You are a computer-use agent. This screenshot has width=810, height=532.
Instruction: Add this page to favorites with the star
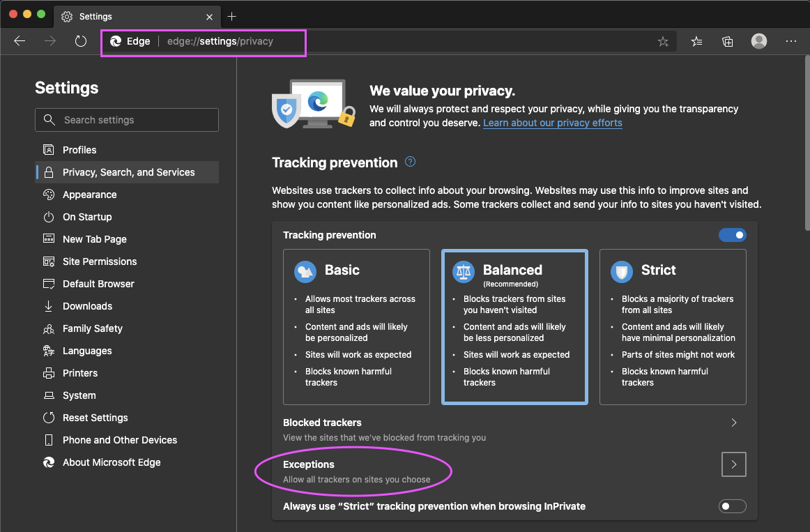tap(664, 42)
